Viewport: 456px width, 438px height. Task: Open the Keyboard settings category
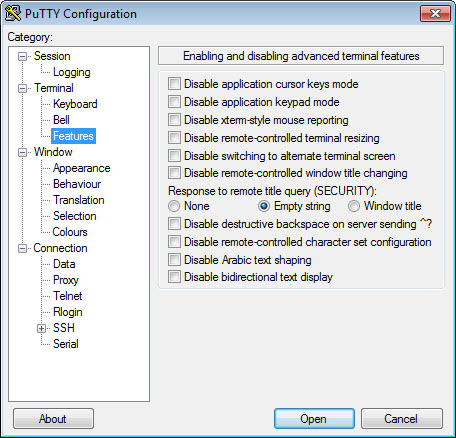[x=75, y=104]
